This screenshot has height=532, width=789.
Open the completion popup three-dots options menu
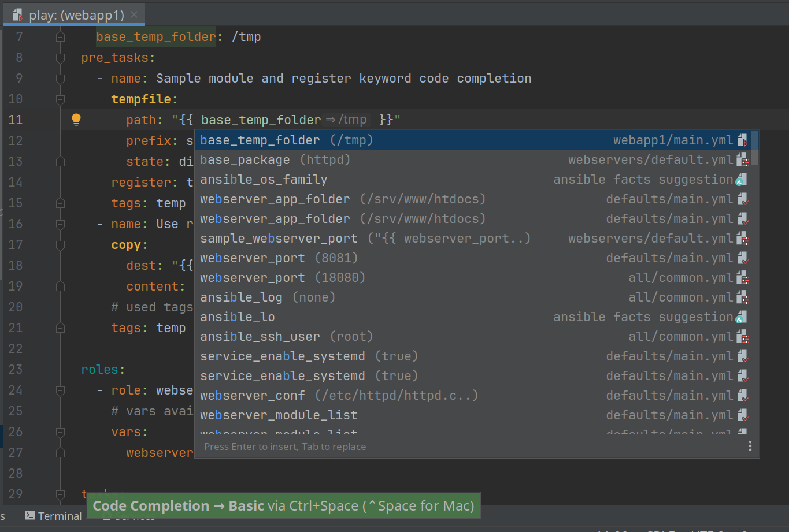point(750,446)
